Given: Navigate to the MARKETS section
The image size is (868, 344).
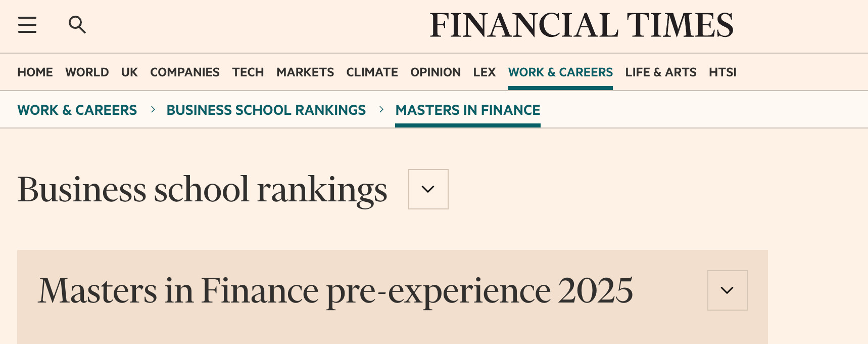Looking at the screenshot, I should [x=305, y=72].
